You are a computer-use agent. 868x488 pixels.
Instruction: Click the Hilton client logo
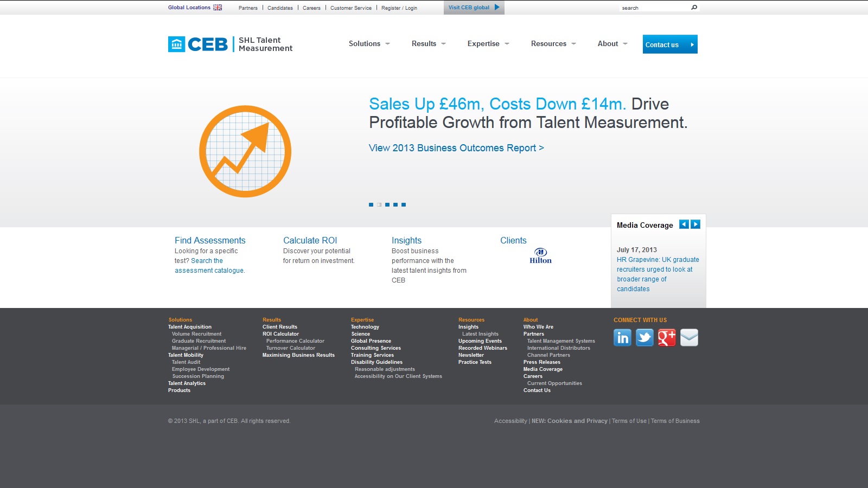[x=540, y=256]
